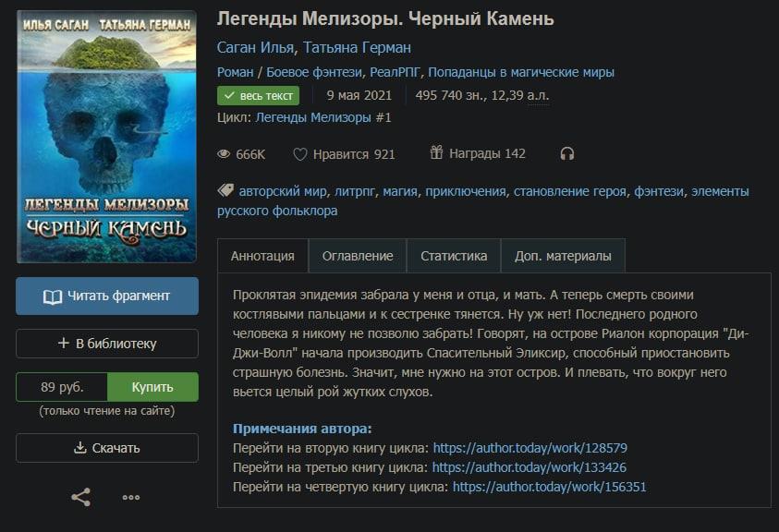Show the Аннотация tab
Screen dimensions: 779x532
tap(262, 256)
